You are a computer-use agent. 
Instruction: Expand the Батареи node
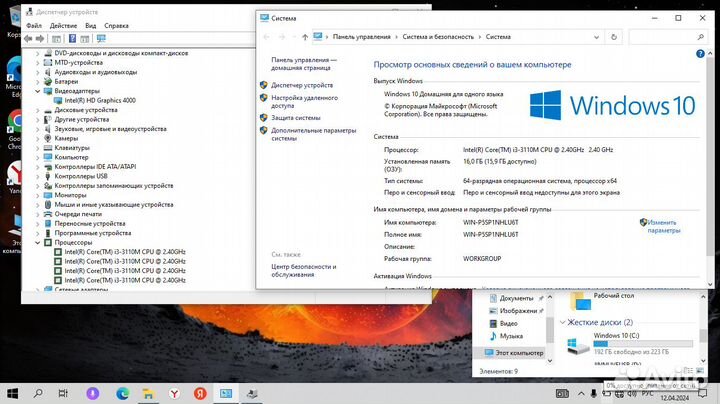[x=38, y=81]
